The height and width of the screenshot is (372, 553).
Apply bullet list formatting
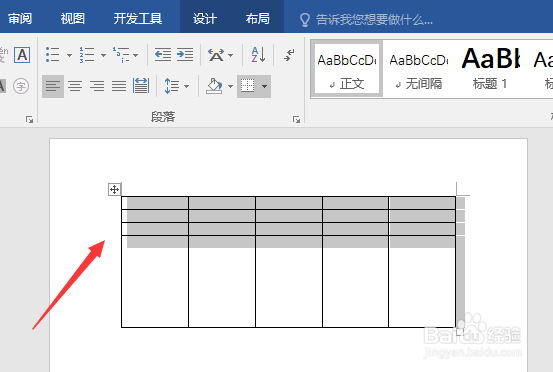tap(53, 55)
